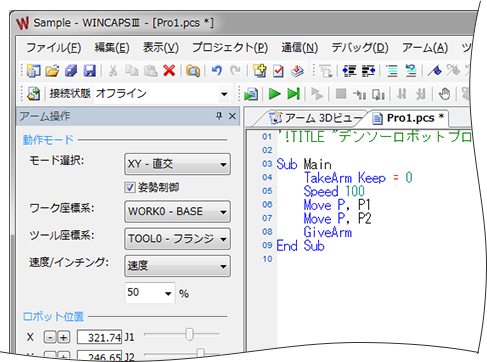The height and width of the screenshot is (362, 487).
Task: Click the Indent lines icon
Action: tap(368, 71)
